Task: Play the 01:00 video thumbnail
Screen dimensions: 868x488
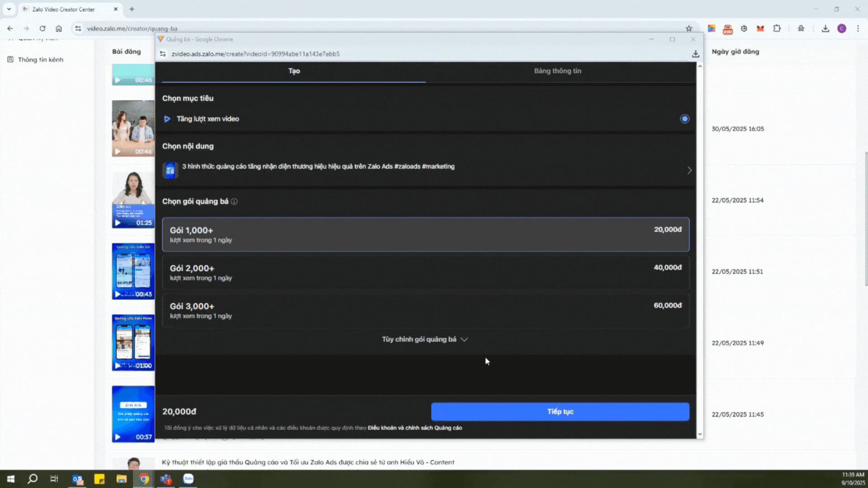Action: (133, 343)
